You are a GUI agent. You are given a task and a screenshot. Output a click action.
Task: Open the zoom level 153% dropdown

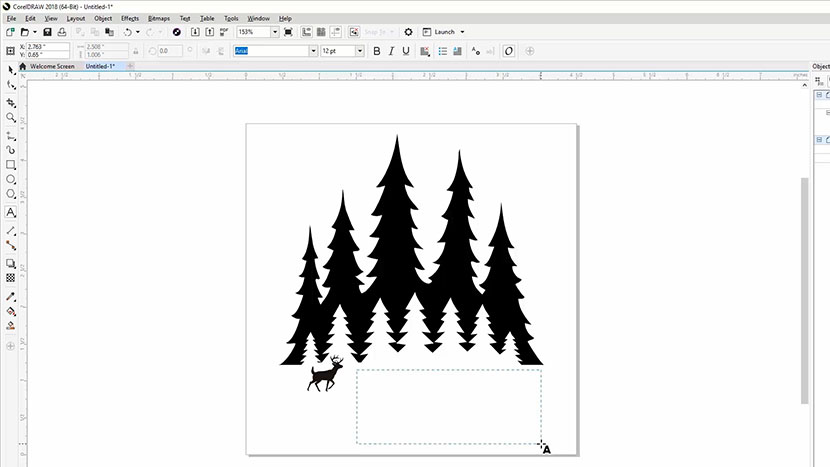[x=275, y=32]
